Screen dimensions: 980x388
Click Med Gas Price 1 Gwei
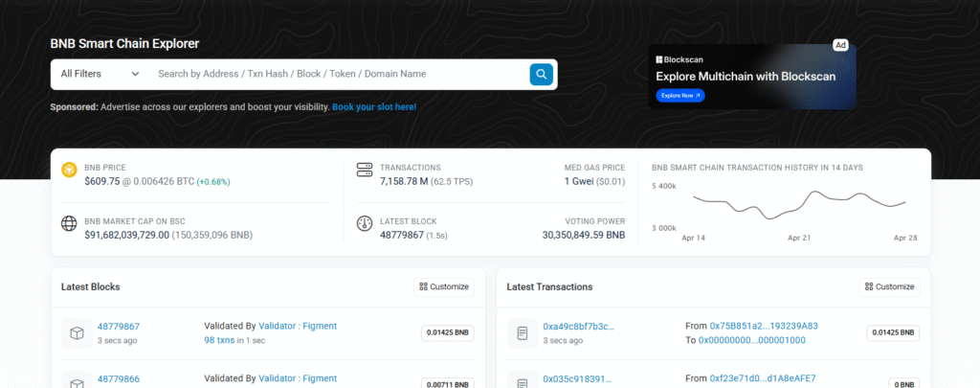pos(579,181)
